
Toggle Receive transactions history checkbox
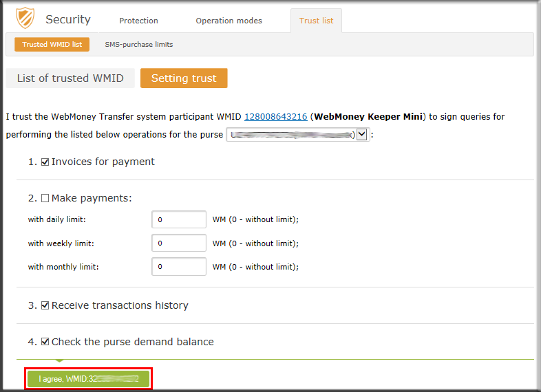[x=45, y=305]
